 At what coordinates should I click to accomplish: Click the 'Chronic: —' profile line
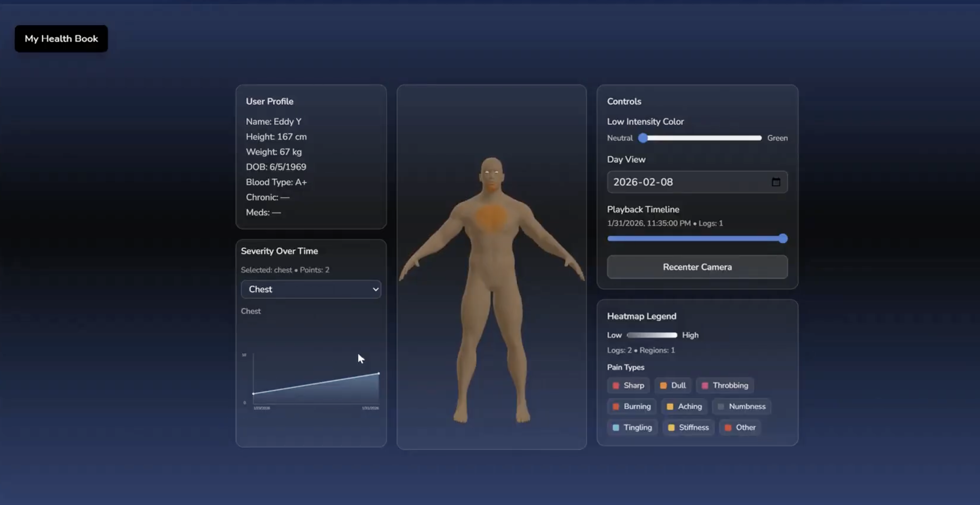(267, 197)
